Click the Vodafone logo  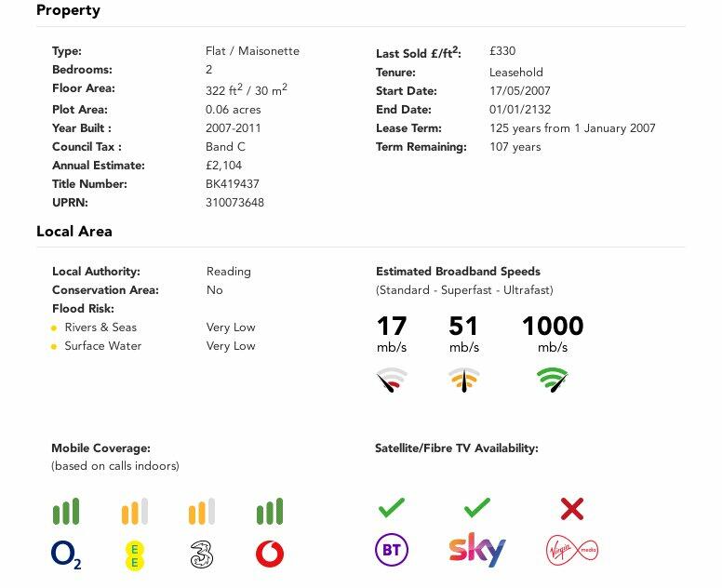tap(270, 555)
